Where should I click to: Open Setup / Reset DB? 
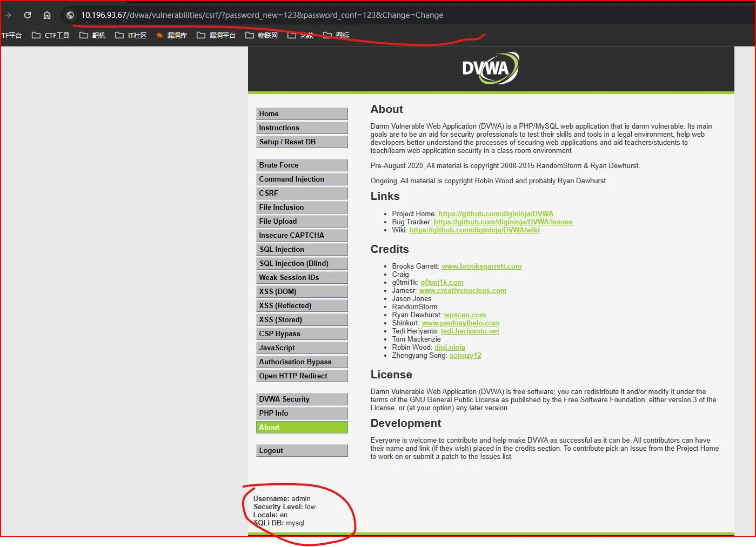pyautogui.click(x=302, y=142)
